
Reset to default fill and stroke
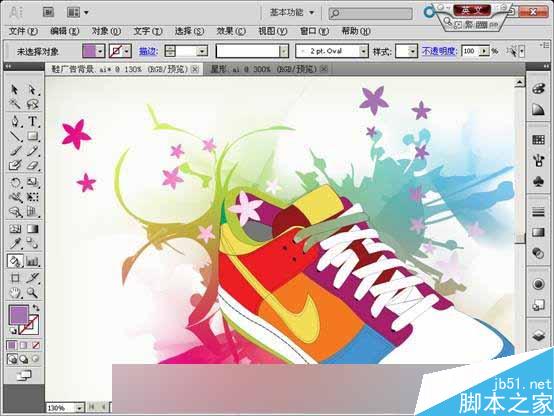13,331
